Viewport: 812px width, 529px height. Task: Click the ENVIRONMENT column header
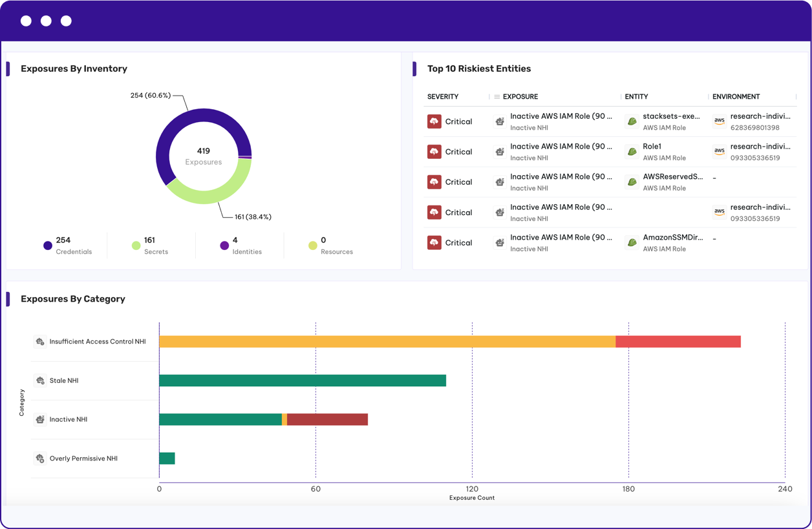[736, 96]
